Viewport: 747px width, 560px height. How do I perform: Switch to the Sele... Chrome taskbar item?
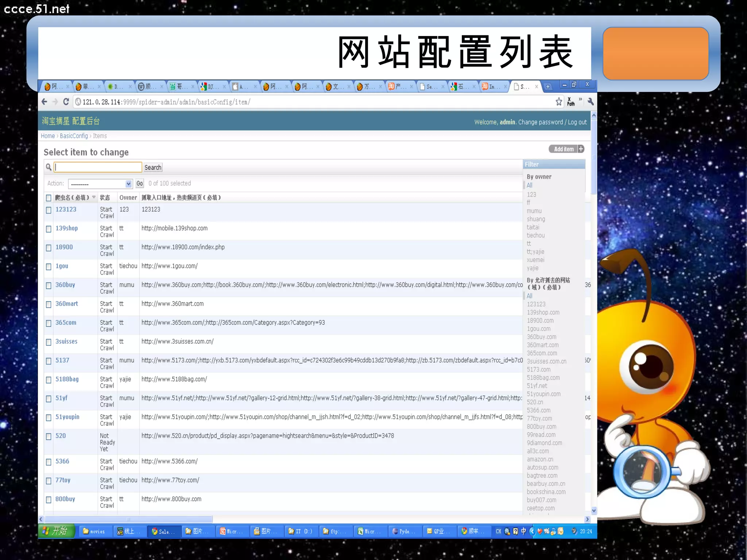point(164,531)
